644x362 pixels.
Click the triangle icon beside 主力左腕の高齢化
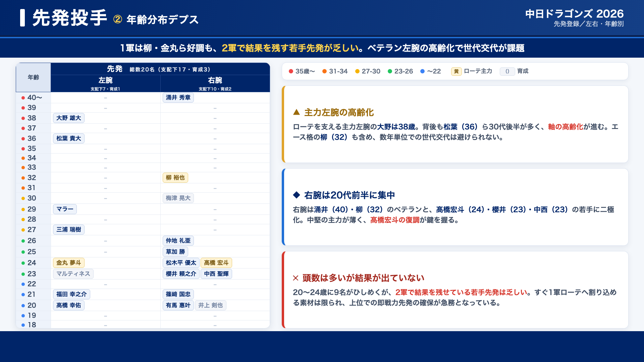click(x=297, y=112)
